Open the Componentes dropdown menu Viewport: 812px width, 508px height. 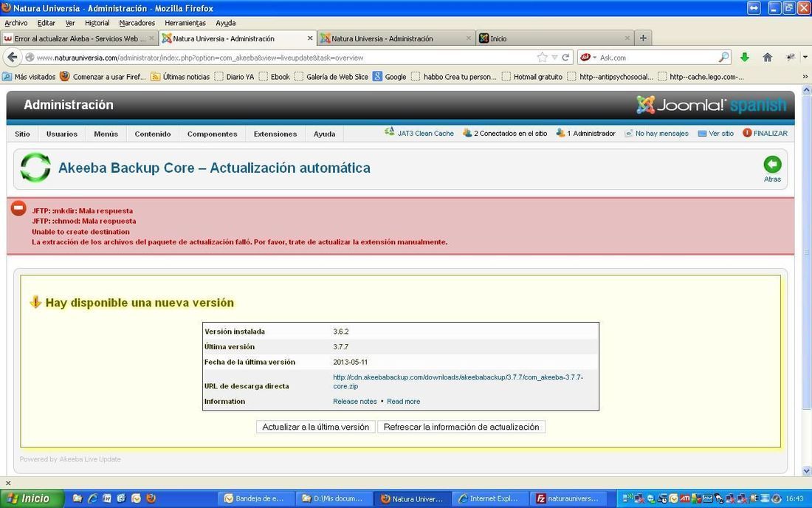coord(213,134)
